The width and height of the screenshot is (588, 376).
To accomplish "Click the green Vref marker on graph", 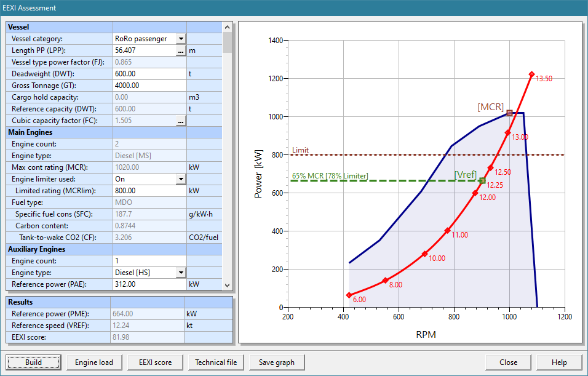I will [x=482, y=180].
